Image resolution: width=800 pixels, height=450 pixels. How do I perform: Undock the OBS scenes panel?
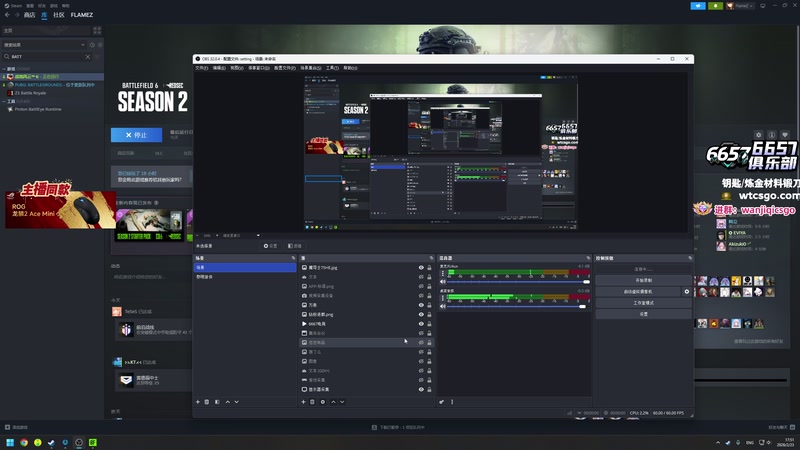click(x=293, y=258)
